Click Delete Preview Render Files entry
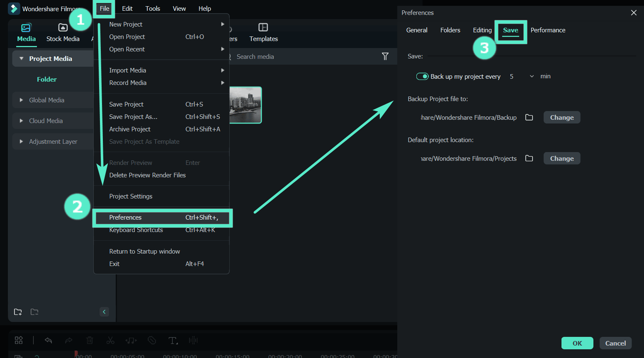The height and width of the screenshot is (358, 644). pyautogui.click(x=162, y=175)
